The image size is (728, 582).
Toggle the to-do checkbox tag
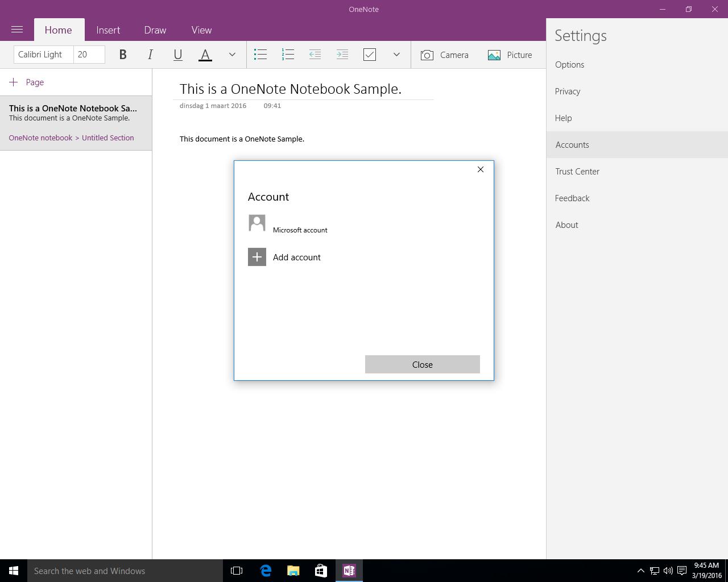tap(370, 55)
